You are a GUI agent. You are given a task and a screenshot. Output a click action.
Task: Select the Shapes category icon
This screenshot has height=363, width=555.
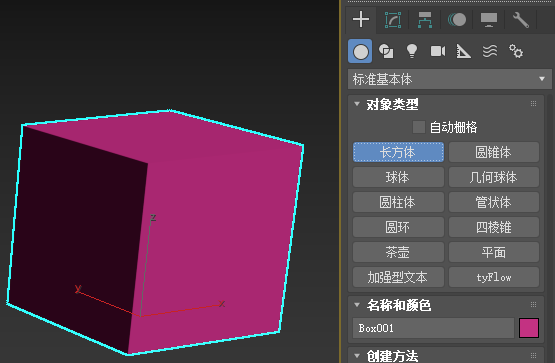pyautogui.click(x=386, y=51)
